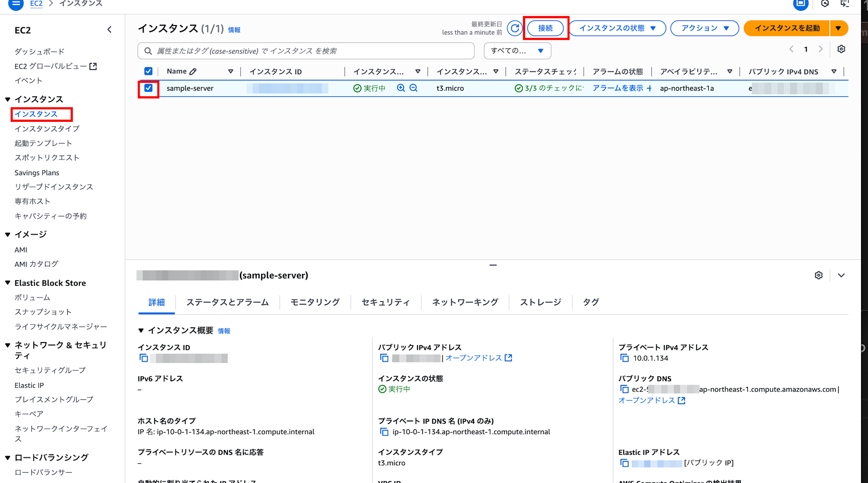Open アラームを表示 link

click(x=618, y=88)
